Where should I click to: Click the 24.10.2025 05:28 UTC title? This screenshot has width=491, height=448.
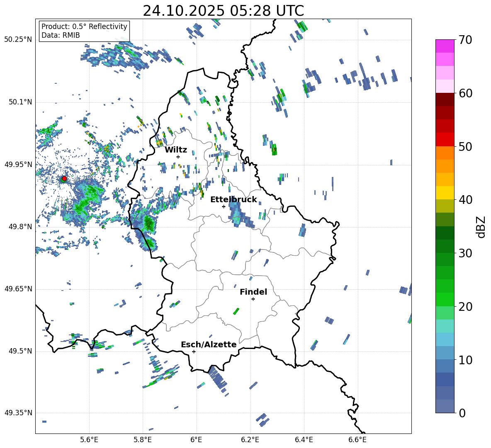click(x=223, y=11)
